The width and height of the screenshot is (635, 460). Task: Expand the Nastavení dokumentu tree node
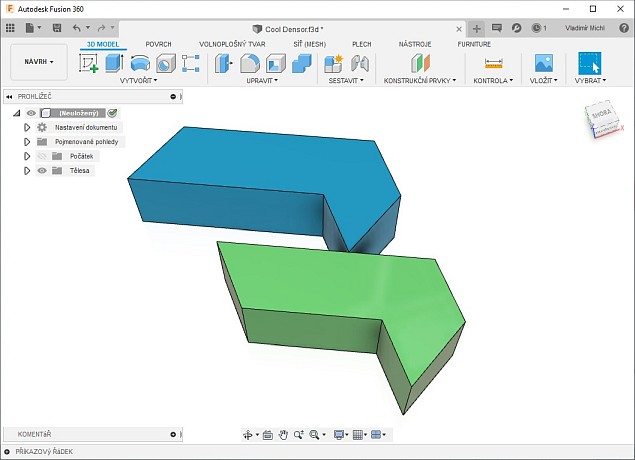coord(27,128)
